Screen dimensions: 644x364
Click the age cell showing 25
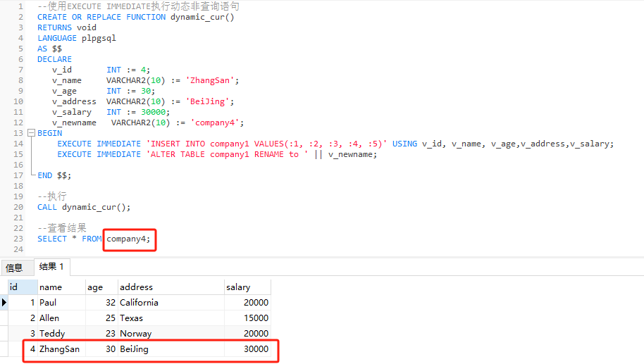click(x=102, y=318)
